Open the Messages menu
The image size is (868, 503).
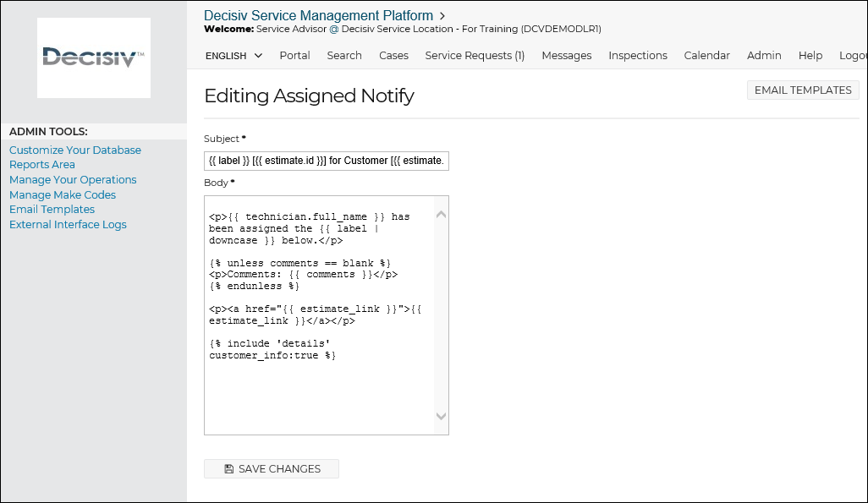pos(566,55)
